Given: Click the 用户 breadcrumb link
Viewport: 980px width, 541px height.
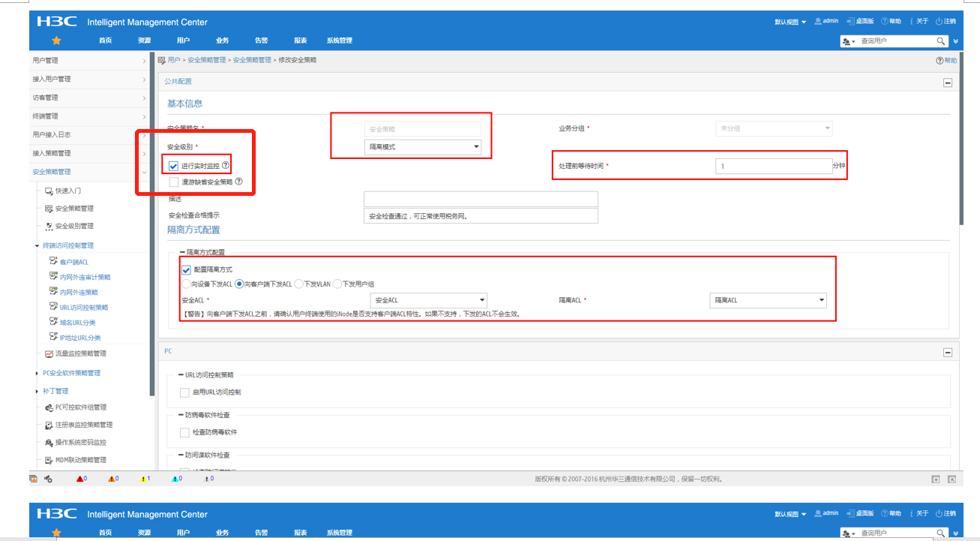Looking at the screenshot, I should tap(174, 60).
